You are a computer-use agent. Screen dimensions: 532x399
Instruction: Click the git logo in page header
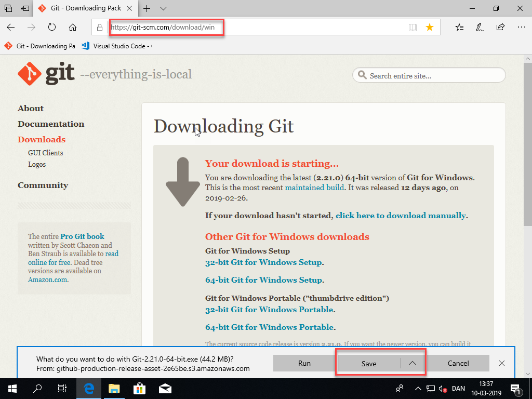[x=46, y=74]
